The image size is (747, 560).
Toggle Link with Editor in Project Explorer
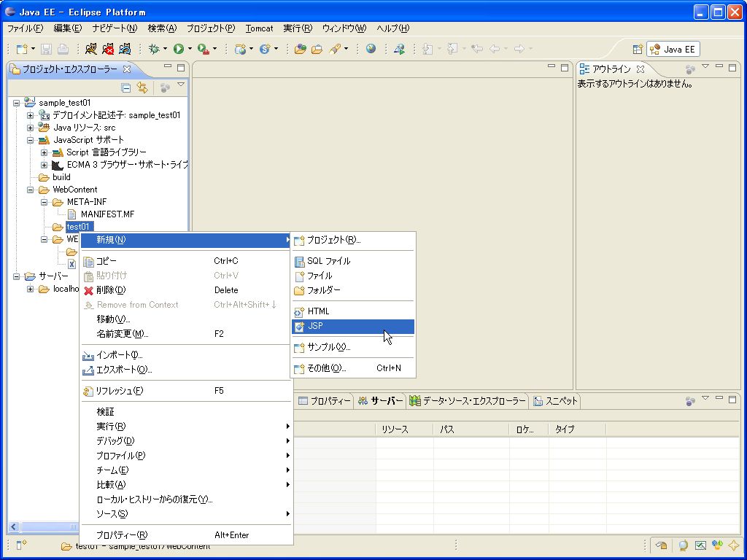point(142,87)
